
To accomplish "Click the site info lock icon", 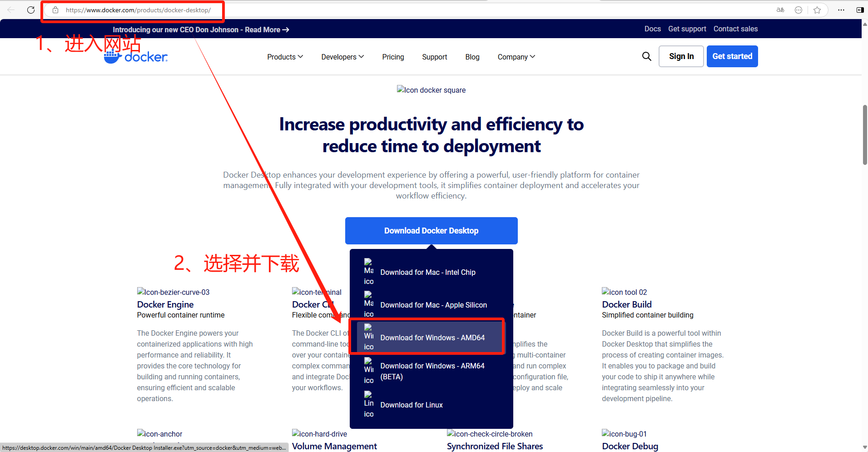I will [x=55, y=10].
